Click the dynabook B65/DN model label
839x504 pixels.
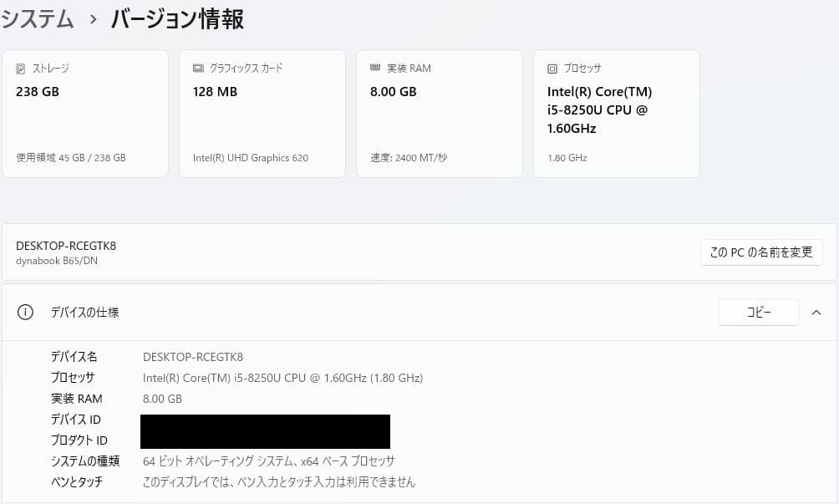[55, 261]
